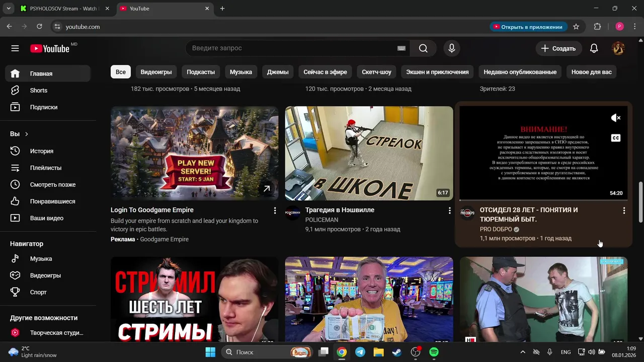This screenshot has width=644, height=362.
Task: Expand the Вы section chevron
Action: 27,134
